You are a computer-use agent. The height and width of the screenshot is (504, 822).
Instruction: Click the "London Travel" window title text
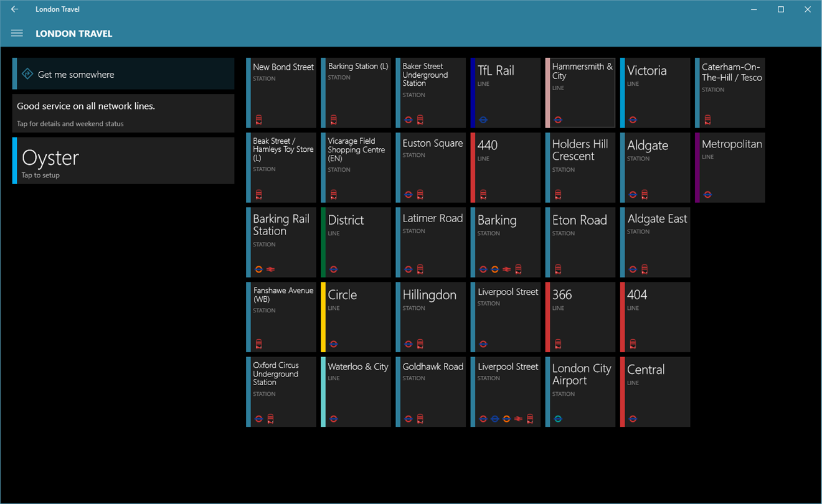[x=57, y=9]
